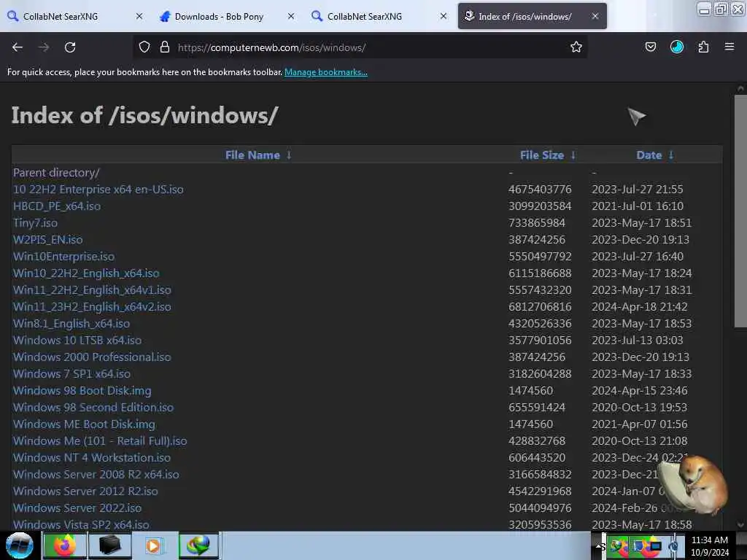The image size is (747, 560).
Task: Click the forward navigation arrow
Action: click(44, 47)
